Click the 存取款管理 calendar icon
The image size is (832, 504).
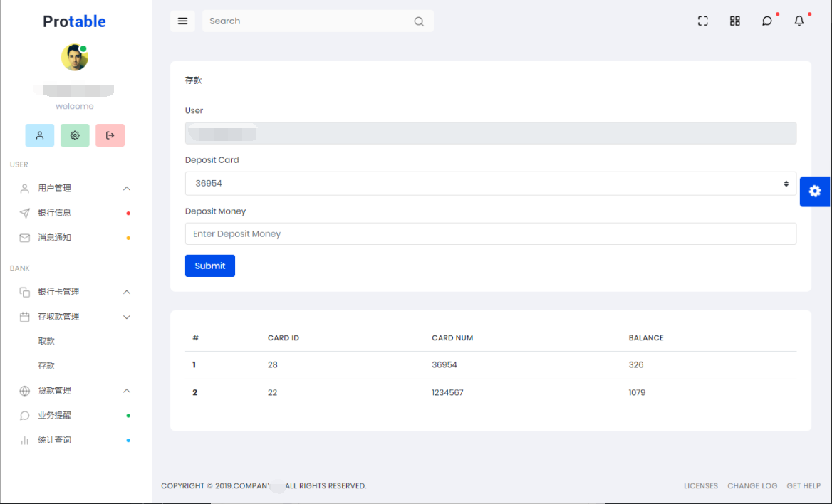point(24,317)
